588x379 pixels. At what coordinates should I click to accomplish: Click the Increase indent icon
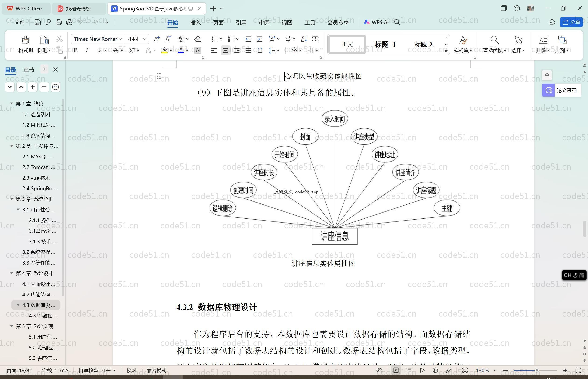(260, 39)
